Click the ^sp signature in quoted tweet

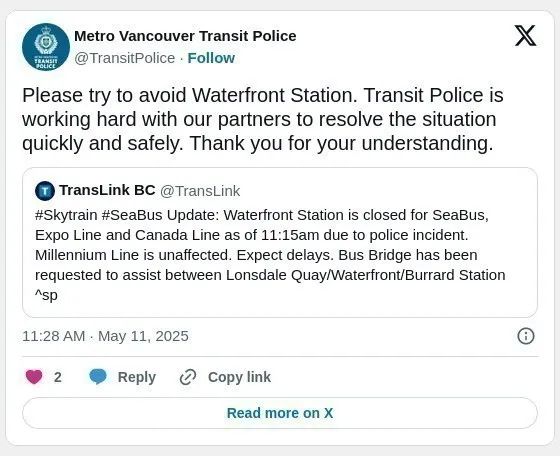(x=46, y=295)
